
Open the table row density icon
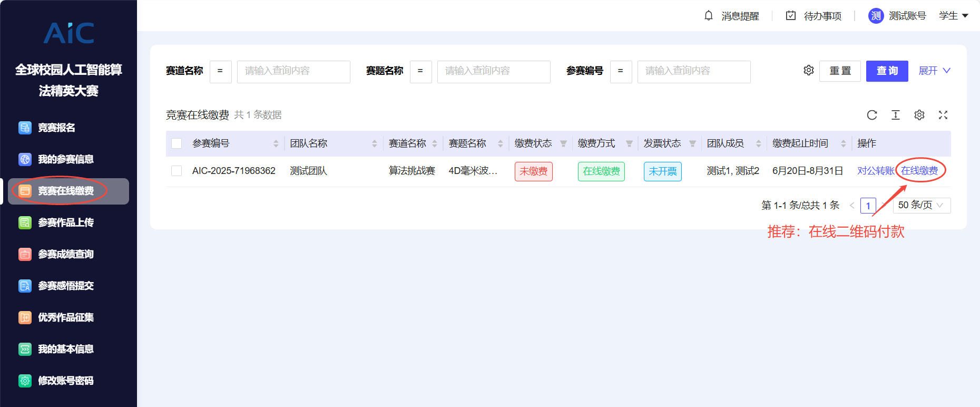(896, 115)
